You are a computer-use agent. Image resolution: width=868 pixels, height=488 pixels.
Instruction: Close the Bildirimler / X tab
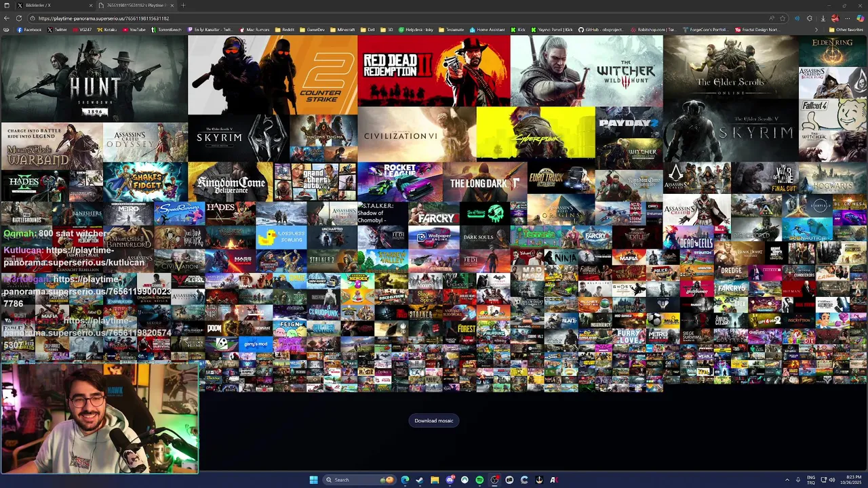tap(91, 5)
